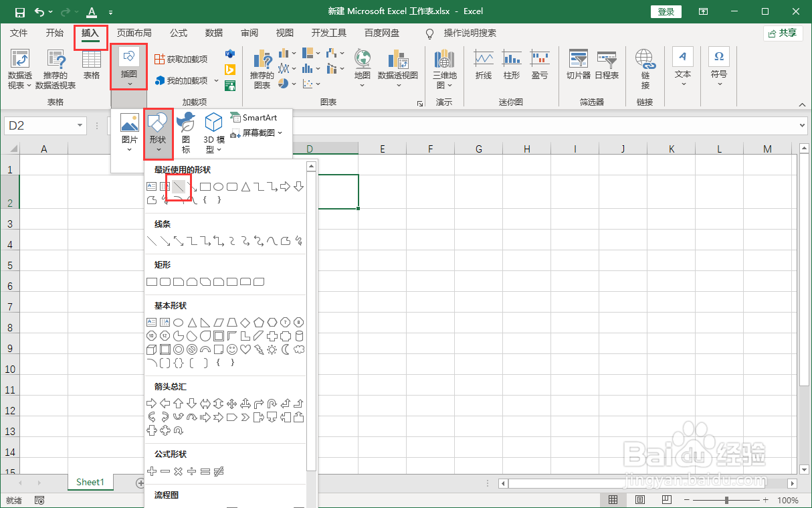Open the Shapes dropdown button

[x=158, y=133]
